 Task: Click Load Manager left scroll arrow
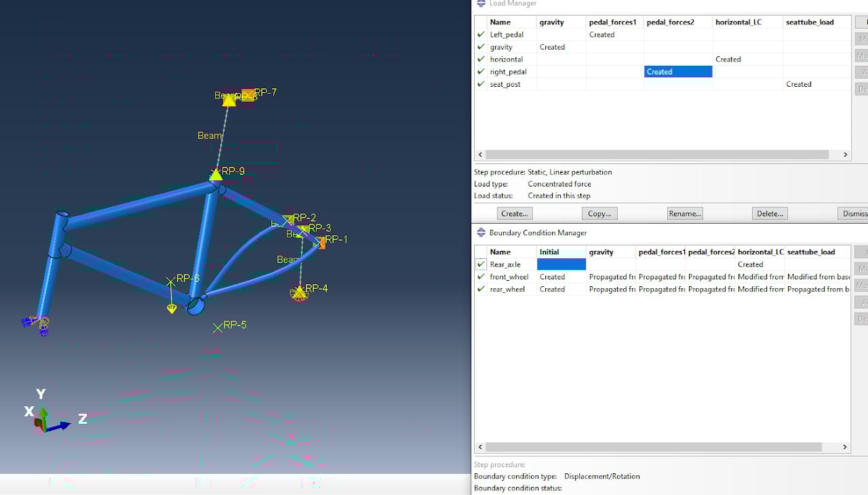point(480,155)
